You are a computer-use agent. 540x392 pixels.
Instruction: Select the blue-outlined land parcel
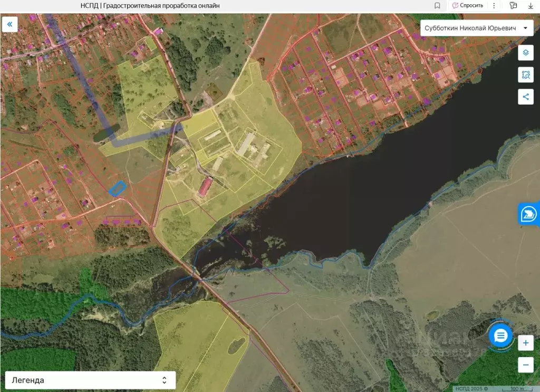117,188
